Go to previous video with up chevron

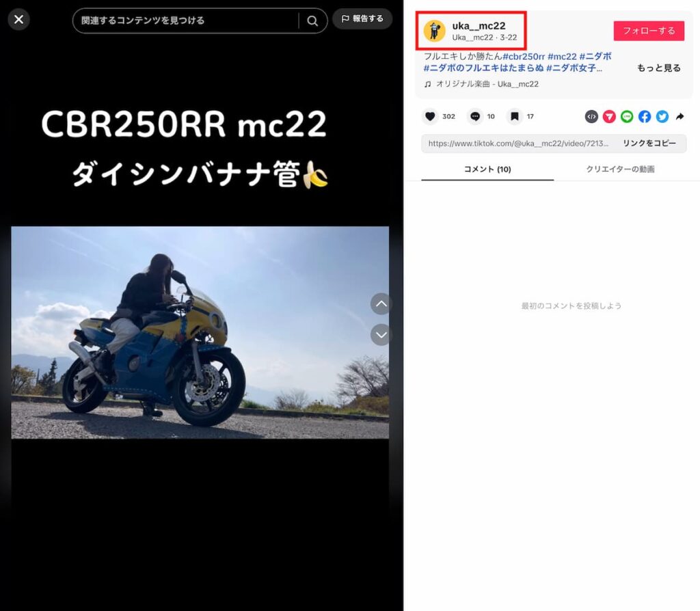pos(381,303)
